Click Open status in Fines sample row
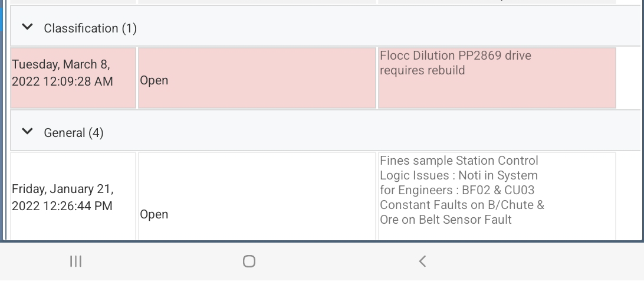This screenshot has width=644, height=281. (x=154, y=214)
